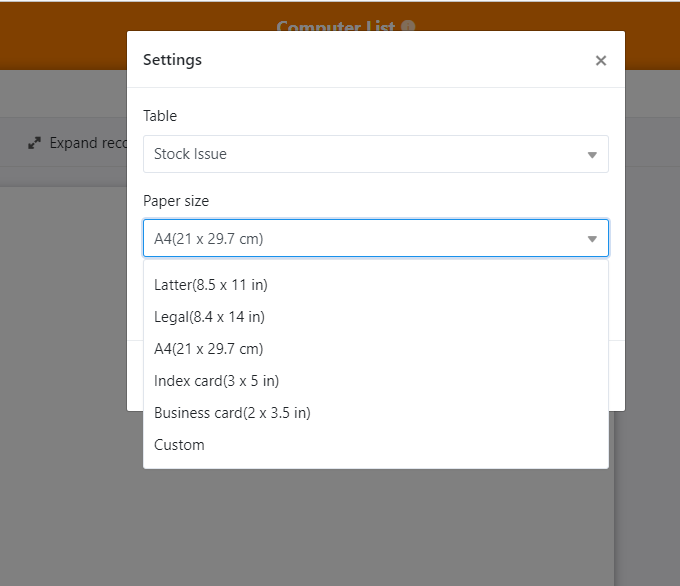The height and width of the screenshot is (586, 680).
Task: Pick A4(21 x 29.7 cm) from list
Action: (x=209, y=349)
